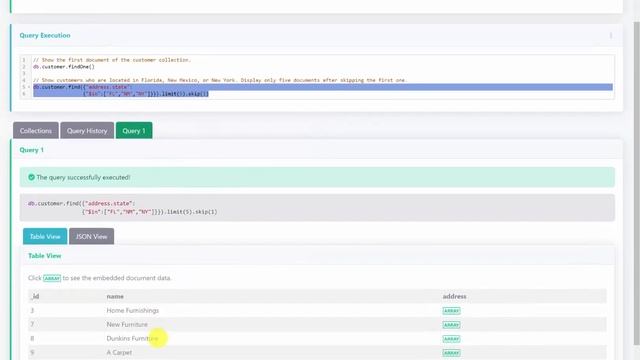Click the success check icon in alert
This screenshot has width=640, height=360.
31,177
